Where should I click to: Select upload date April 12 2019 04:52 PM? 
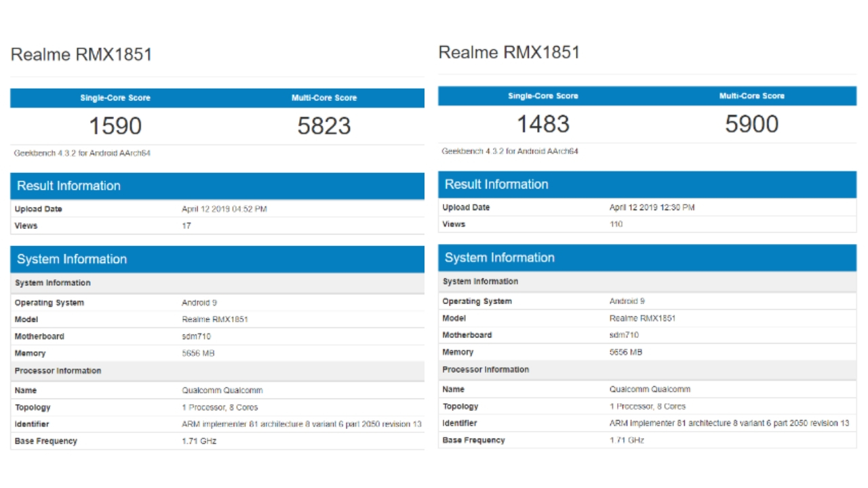(x=224, y=209)
